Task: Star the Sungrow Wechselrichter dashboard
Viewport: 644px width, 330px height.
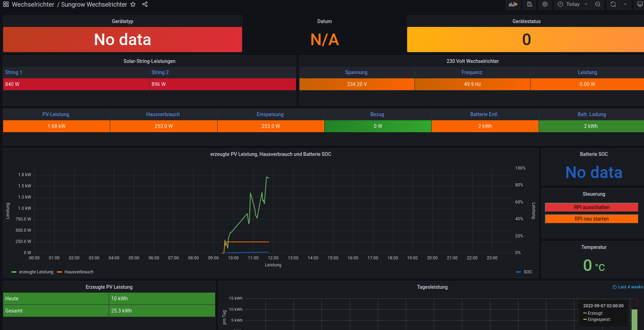Action: (133, 5)
